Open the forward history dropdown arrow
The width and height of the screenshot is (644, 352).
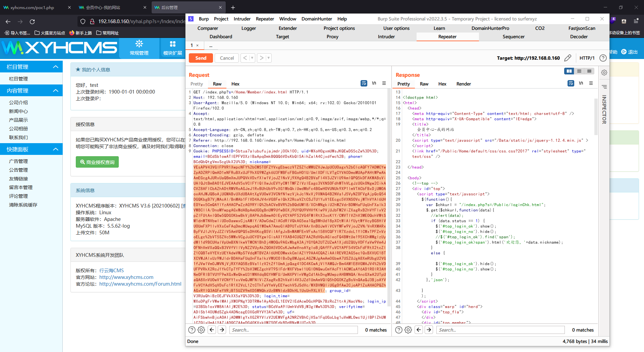point(268,58)
